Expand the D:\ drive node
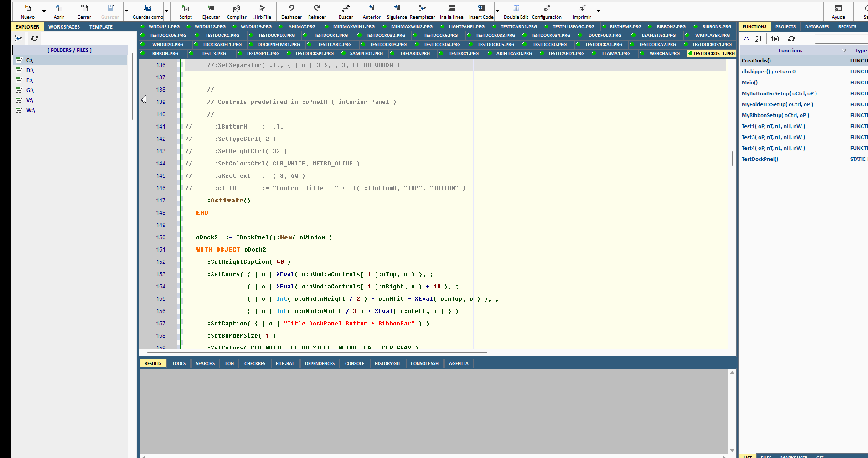868x458 pixels. click(x=19, y=70)
